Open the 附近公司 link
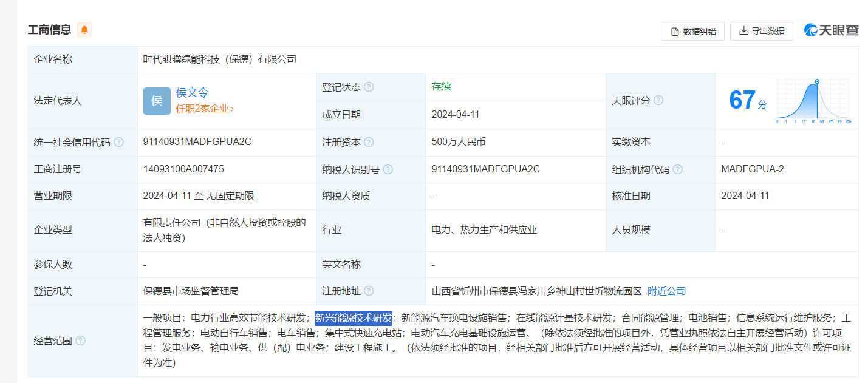 coord(667,291)
